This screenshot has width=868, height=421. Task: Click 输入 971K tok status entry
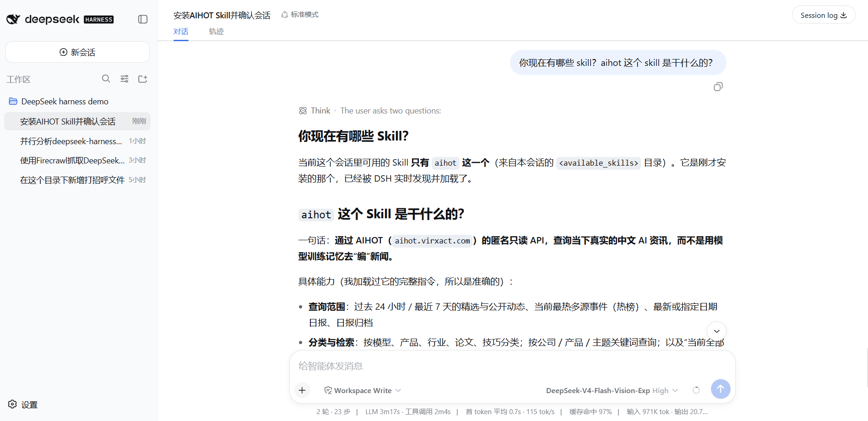[x=667, y=412]
